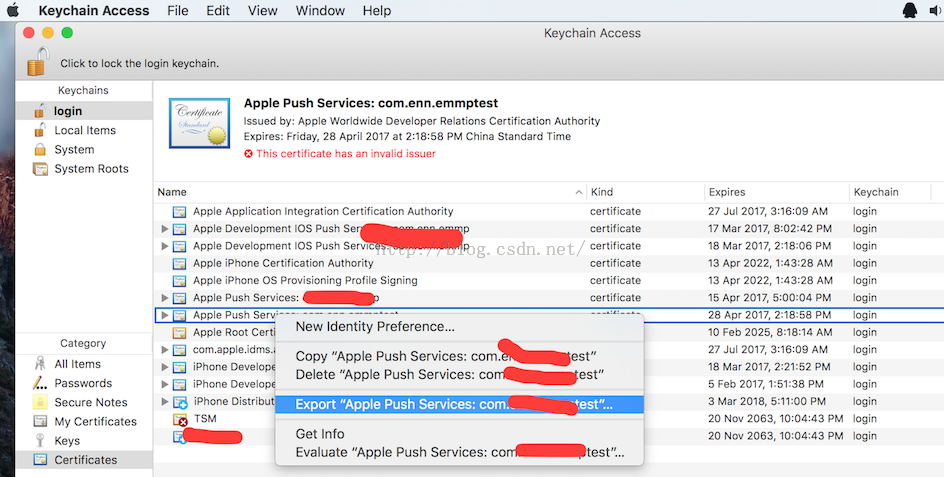Select the Keys category
Image resolution: width=944 pixels, height=477 pixels.
pyautogui.click(x=67, y=440)
